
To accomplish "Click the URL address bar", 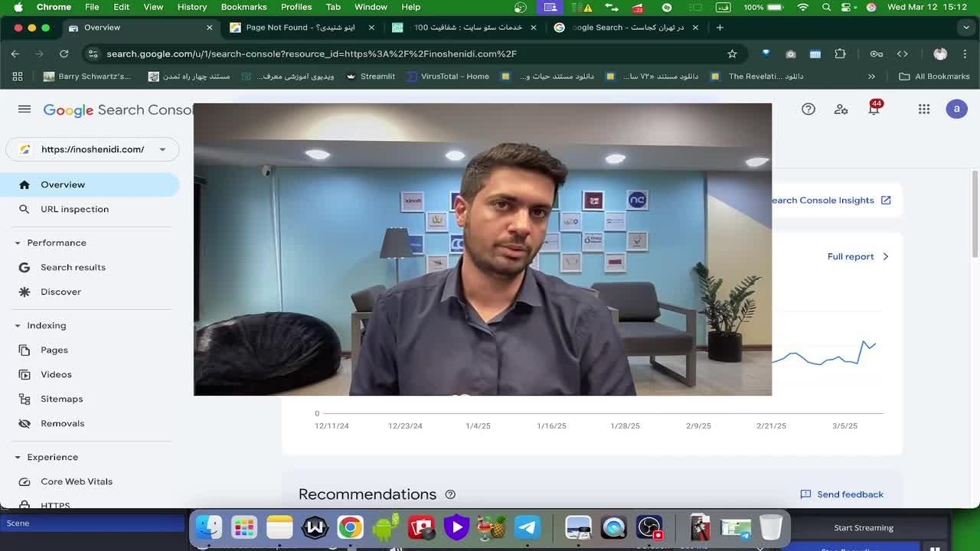I will (x=383, y=54).
